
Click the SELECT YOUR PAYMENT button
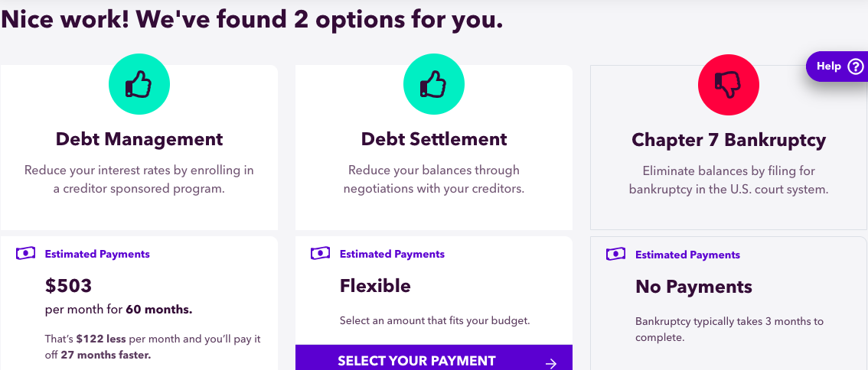click(x=434, y=357)
